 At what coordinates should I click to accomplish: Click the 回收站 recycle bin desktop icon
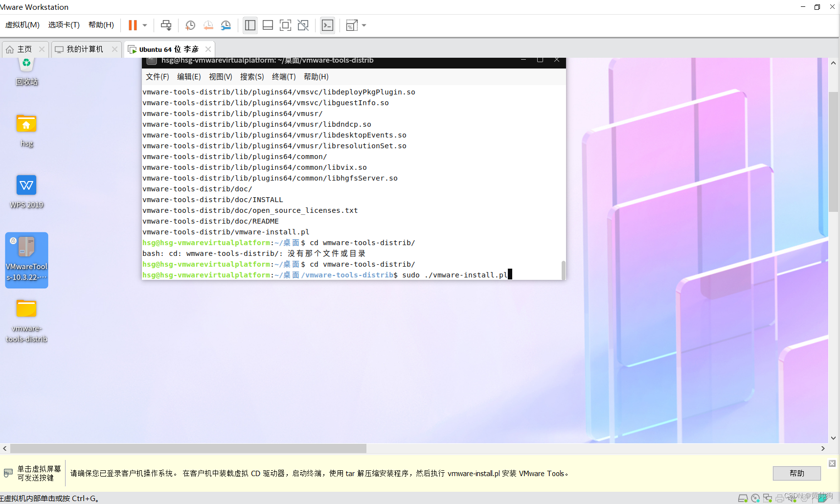pos(27,71)
